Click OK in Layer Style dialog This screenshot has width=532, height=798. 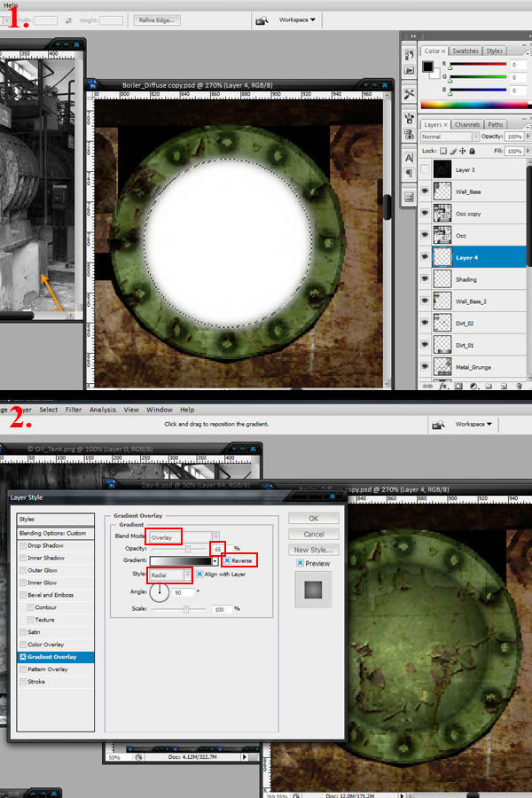pos(314,519)
